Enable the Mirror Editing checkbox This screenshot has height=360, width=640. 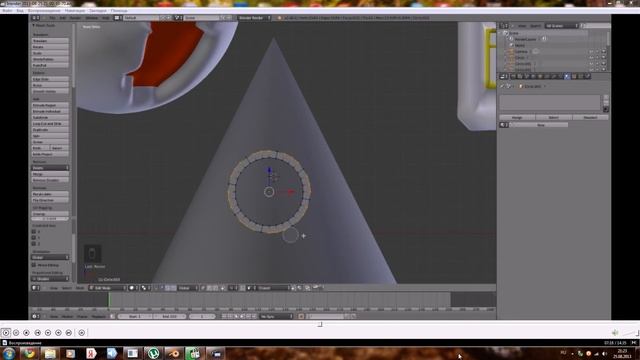(x=34, y=265)
